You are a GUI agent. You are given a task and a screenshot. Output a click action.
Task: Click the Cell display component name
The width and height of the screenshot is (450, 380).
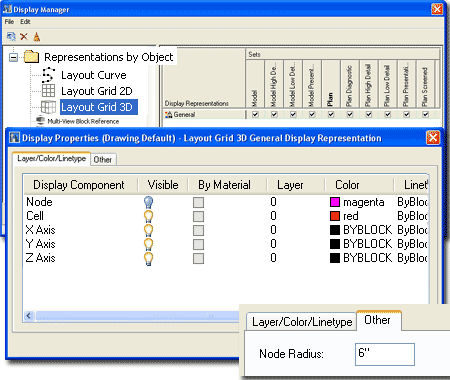[35, 216]
